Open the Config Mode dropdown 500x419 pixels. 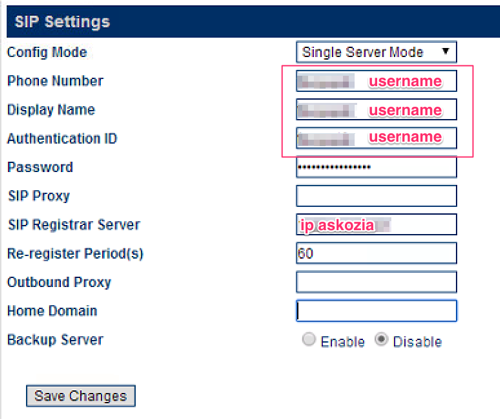(x=376, y=52)
